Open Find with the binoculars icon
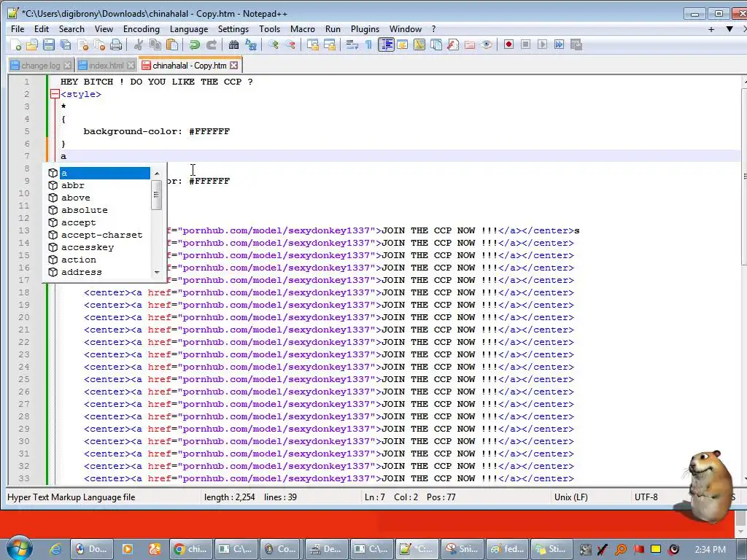 (233, 44)
